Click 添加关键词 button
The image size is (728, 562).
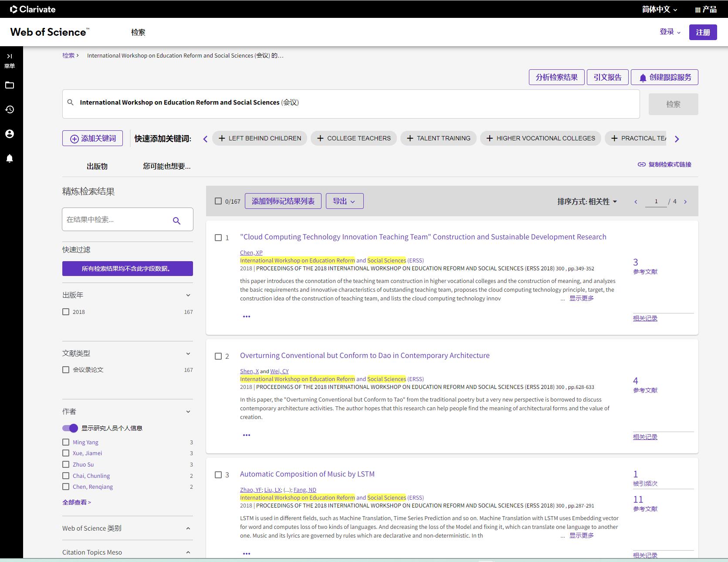pyautogui.click(x=92, y=138)
